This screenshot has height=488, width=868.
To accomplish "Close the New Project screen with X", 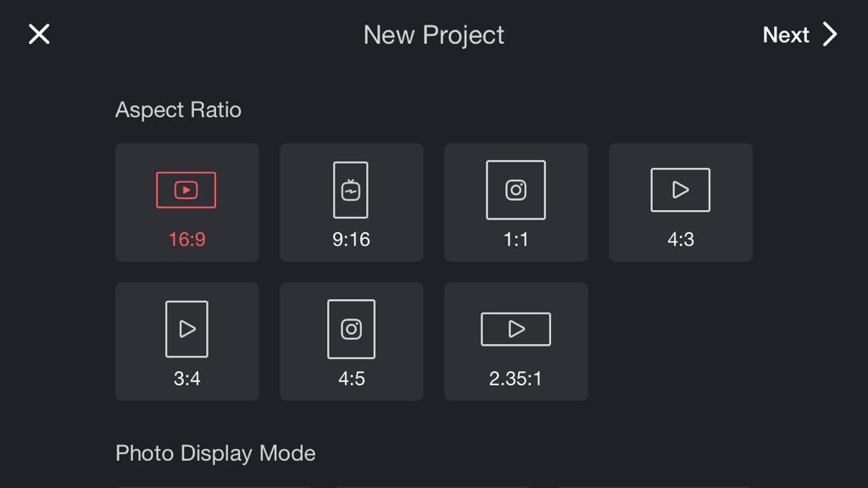I will click(39, 34).
